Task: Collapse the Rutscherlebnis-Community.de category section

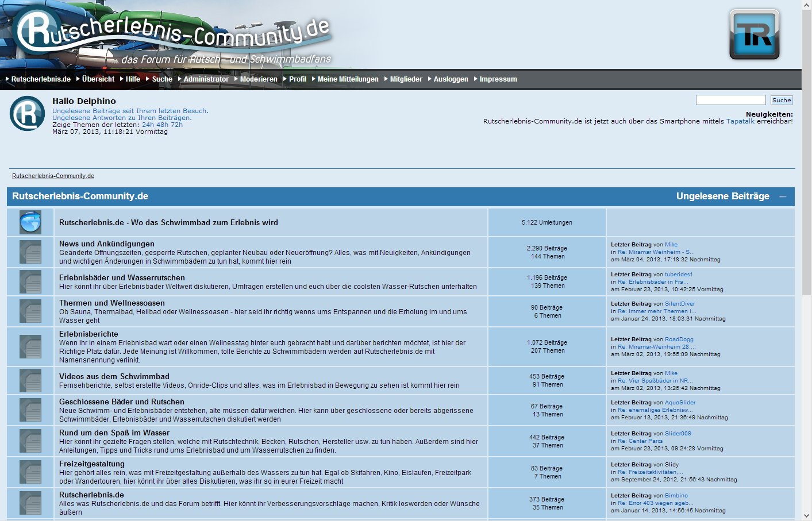Action: (783, 196)
